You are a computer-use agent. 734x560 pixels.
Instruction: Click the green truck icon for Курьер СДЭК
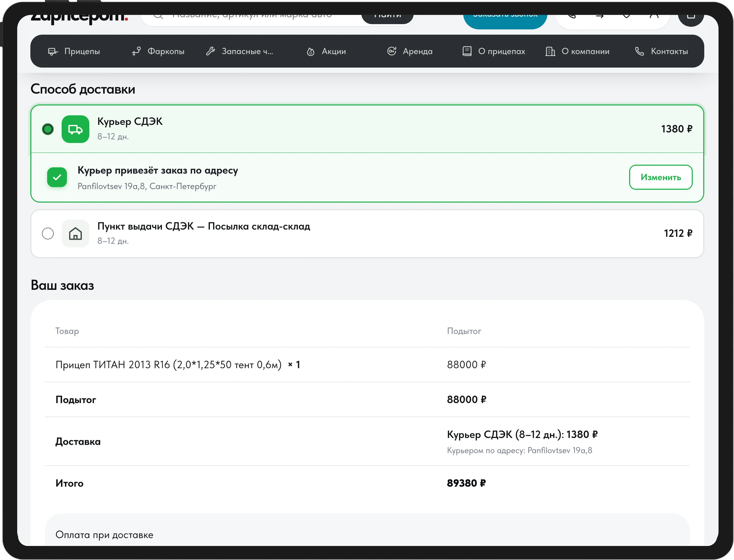pyautogui.click(x=75, y=129)
